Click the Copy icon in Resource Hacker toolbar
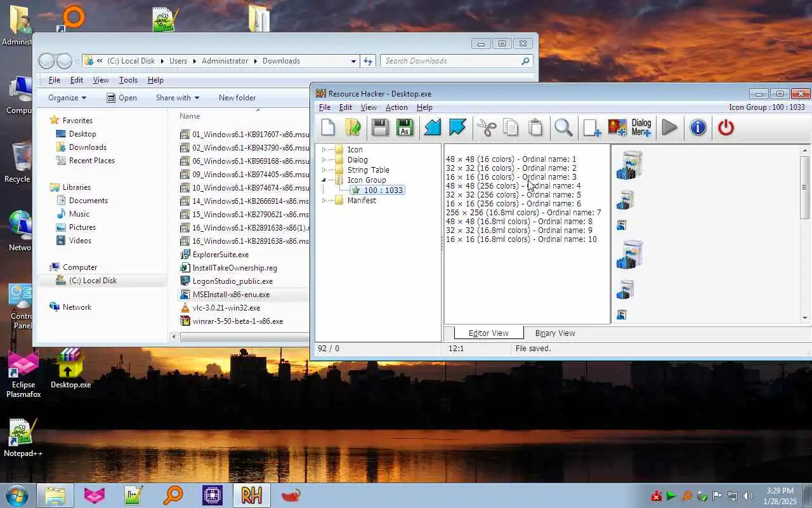 point(511,128)
